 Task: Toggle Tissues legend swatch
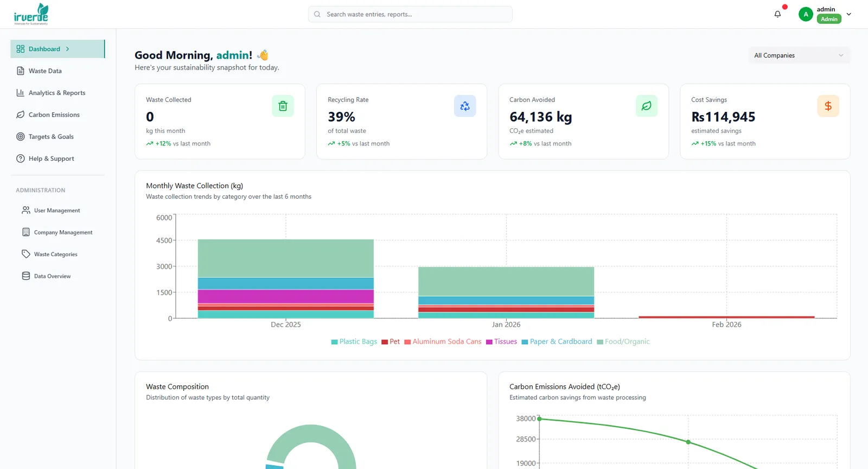pyautogui.click(x=489, y=342)
